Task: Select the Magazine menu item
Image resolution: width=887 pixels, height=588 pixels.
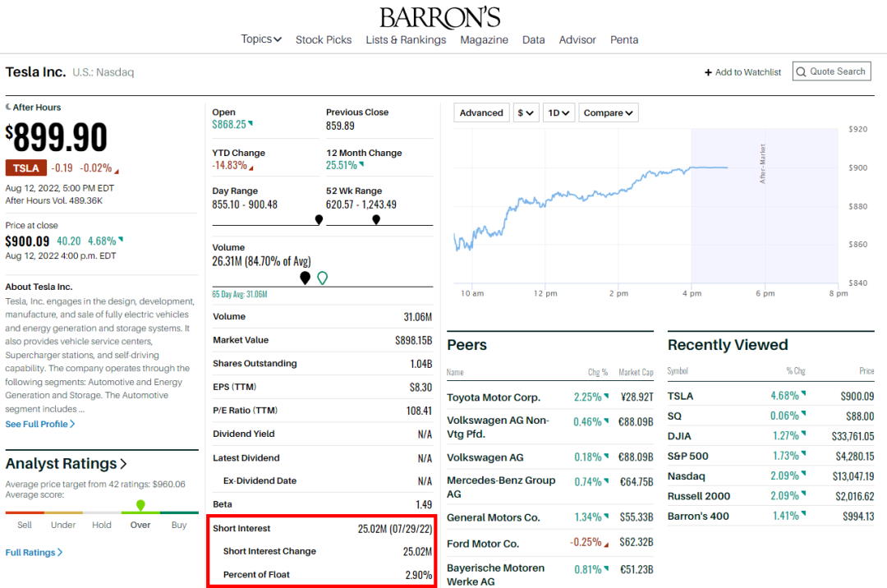Action: pyautogui.click(x=485, y=39)
